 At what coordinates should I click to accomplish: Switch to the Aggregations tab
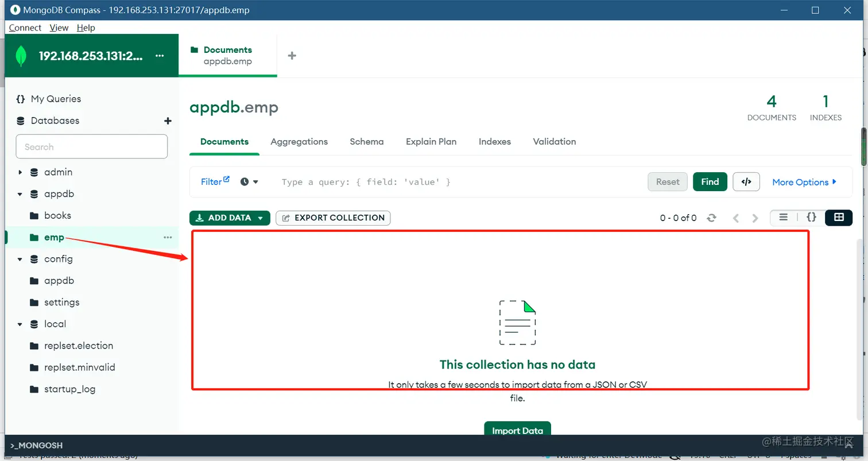[x=299, y=142]
